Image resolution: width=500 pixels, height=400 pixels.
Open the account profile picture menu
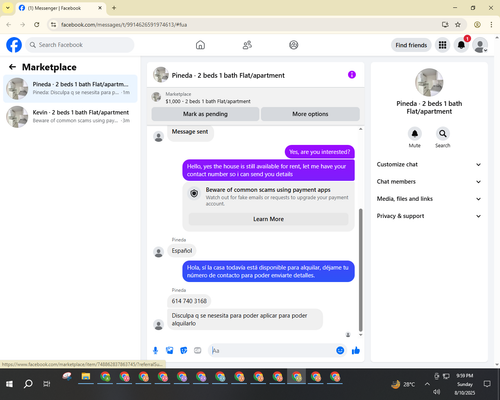[x=480, y=45]
